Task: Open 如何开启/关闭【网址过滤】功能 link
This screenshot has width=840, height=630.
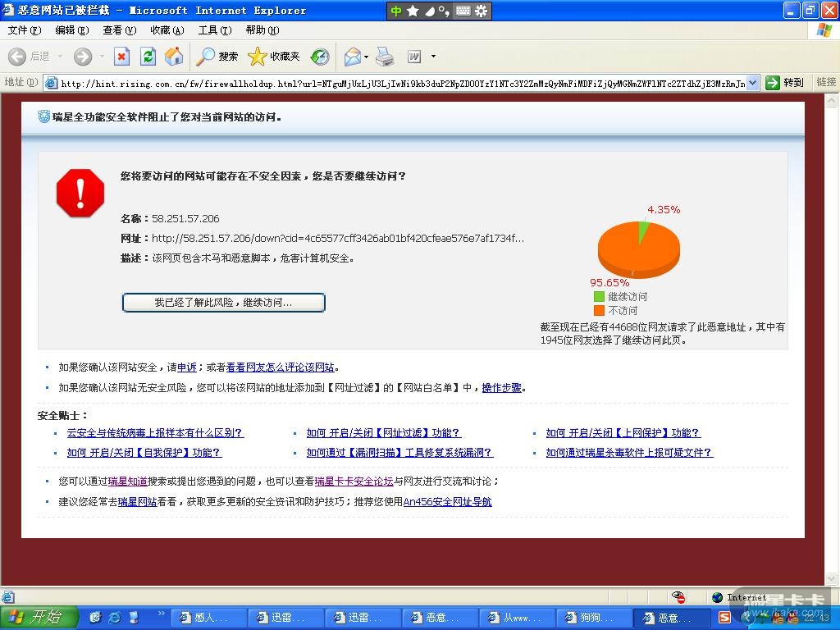Action: pyautogui.click(x=384, y=433)
